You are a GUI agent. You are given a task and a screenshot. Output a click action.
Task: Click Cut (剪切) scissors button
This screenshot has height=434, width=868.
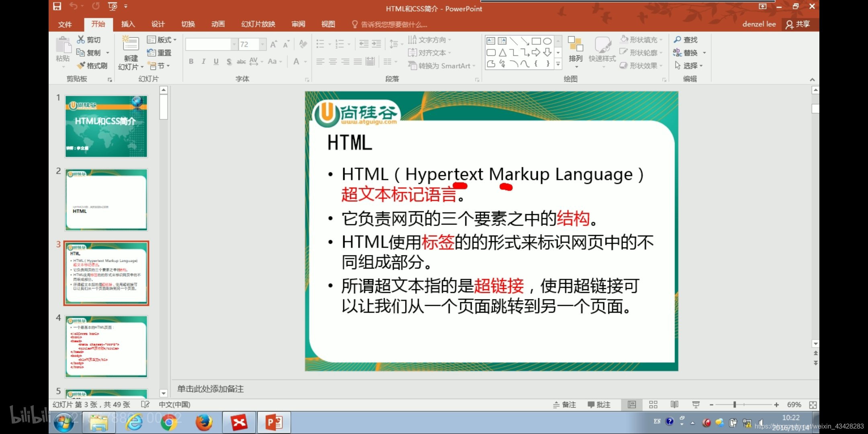(x=88, y=39)
